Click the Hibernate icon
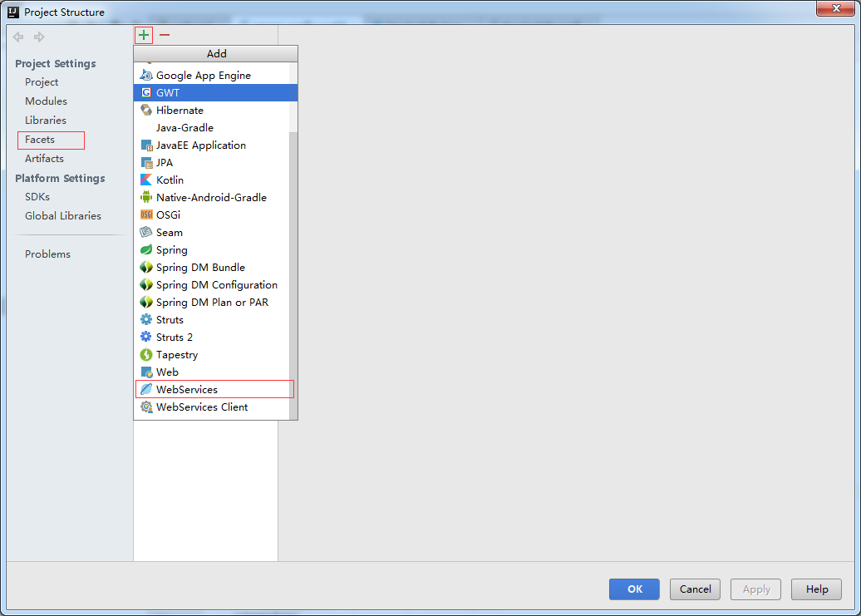This screenshot has width=861, height=616. pos(146,111)
